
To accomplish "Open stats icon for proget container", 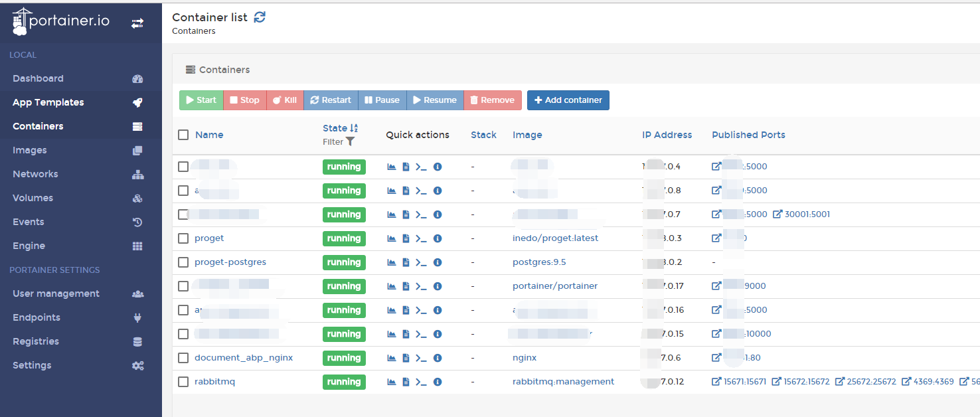I will click(x=392, y=238).
